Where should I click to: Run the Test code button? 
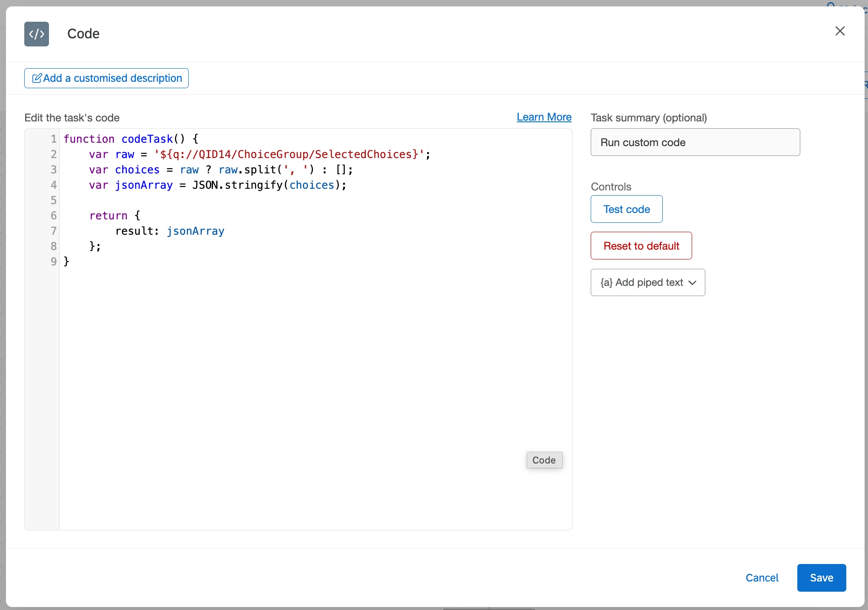tap(627, 209)
